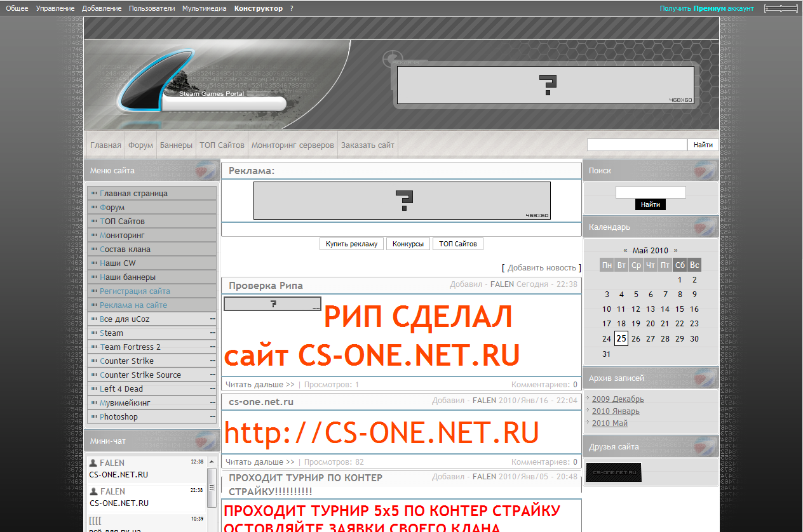The width and height of the screenshot is (803, 532).
Task: Open the Проверка Рипа news title
Action: [266, 286]
